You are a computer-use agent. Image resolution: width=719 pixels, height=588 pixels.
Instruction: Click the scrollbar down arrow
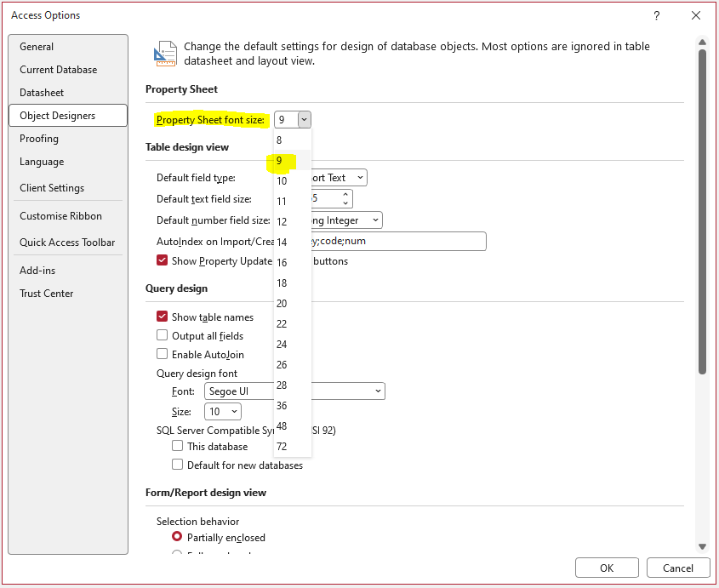[x=702, y=545]
